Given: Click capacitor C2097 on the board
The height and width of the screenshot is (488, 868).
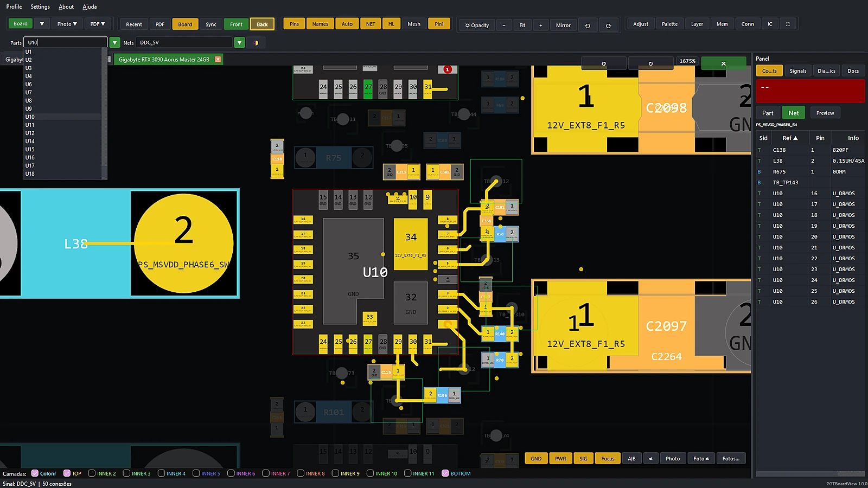Looking at the screenshot, I should [x=666, y=326].
